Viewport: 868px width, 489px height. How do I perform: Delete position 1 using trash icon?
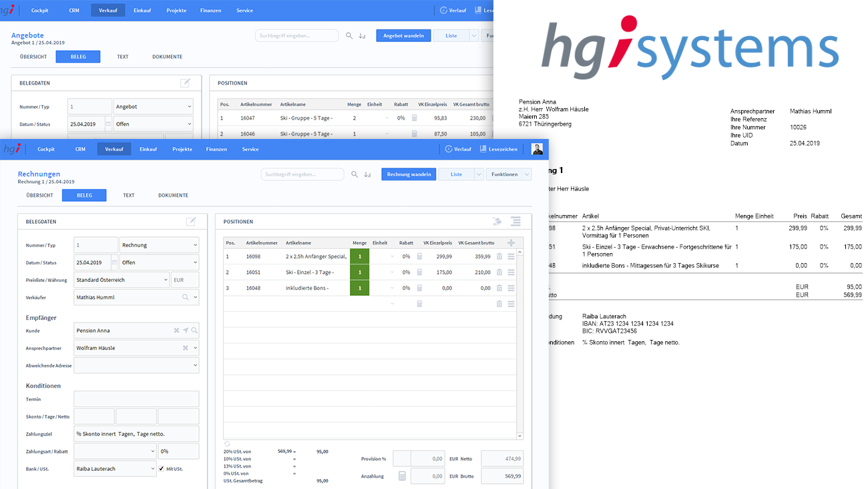point(499,257)
